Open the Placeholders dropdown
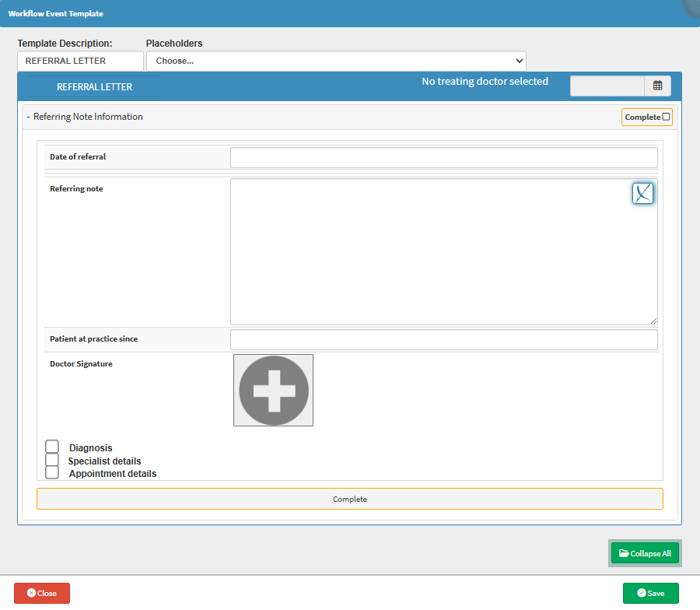Viewport: 700px width, 610px height. click(336, 61)
